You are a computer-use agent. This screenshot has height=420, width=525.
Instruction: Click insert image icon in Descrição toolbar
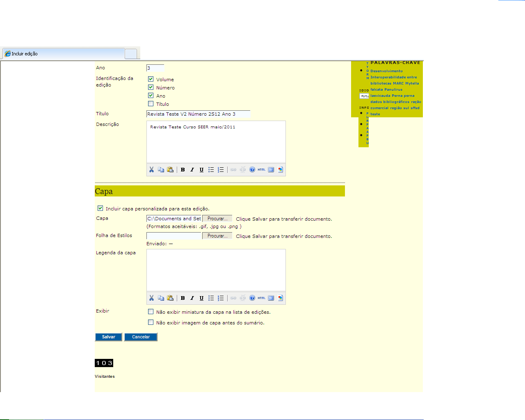tap(281, 170)
